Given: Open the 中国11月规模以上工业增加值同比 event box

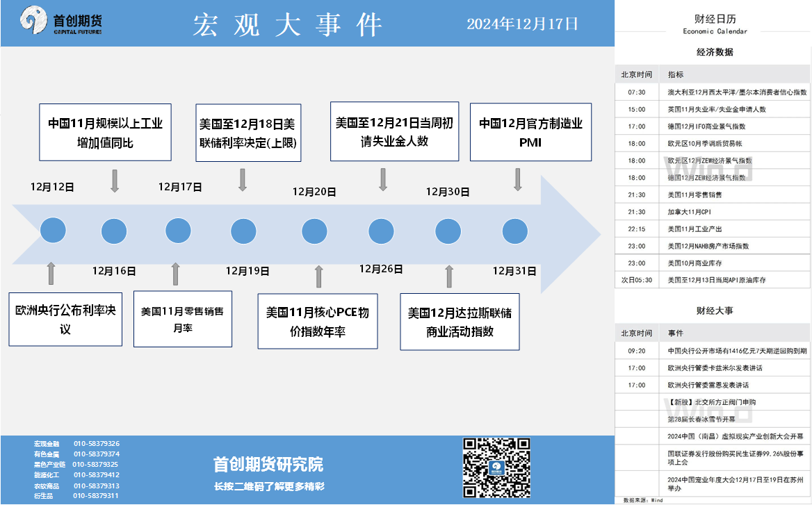Looking at the screenshot, I should [105, 133].
